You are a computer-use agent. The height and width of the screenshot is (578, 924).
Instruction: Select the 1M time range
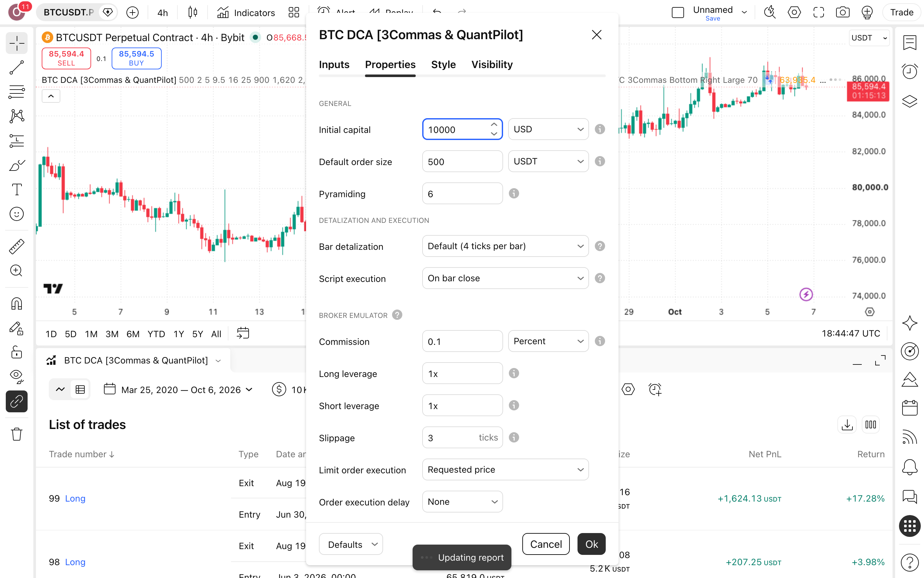coord(91,334)
